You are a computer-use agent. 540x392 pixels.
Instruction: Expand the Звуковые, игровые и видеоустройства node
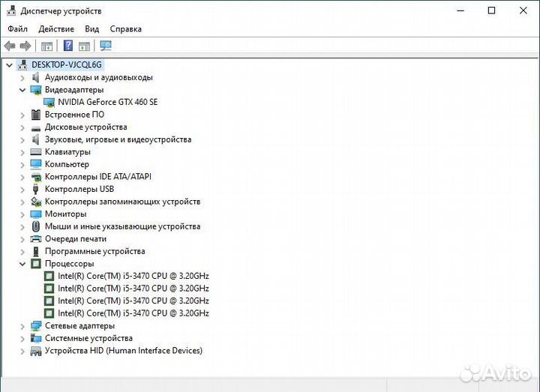coord(22,140)
